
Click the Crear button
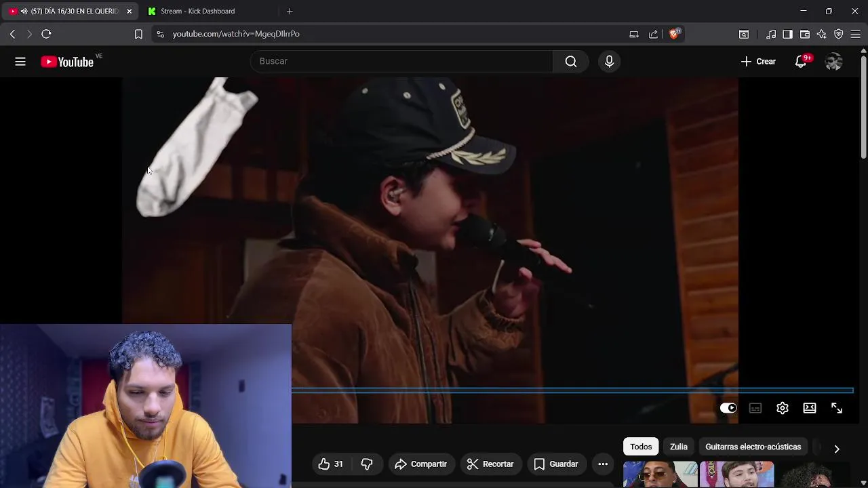click(758, 62)
